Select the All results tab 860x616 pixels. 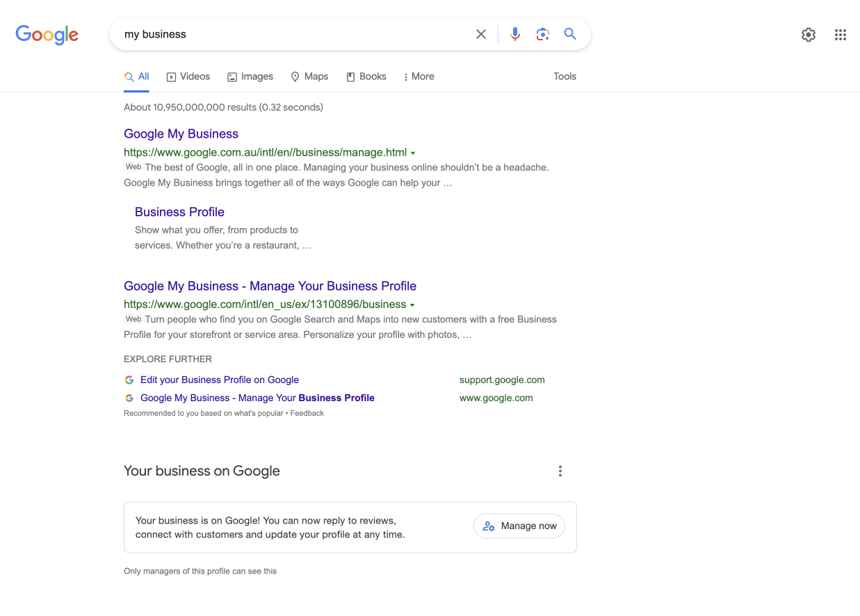point(137,76)
